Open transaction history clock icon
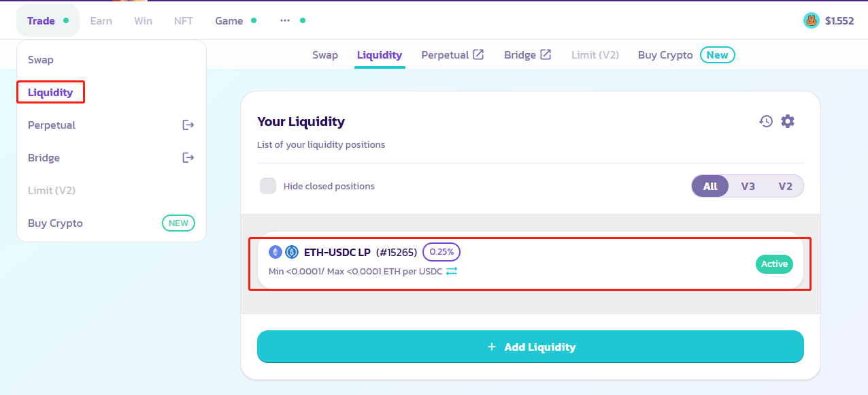 coord(766,121)
